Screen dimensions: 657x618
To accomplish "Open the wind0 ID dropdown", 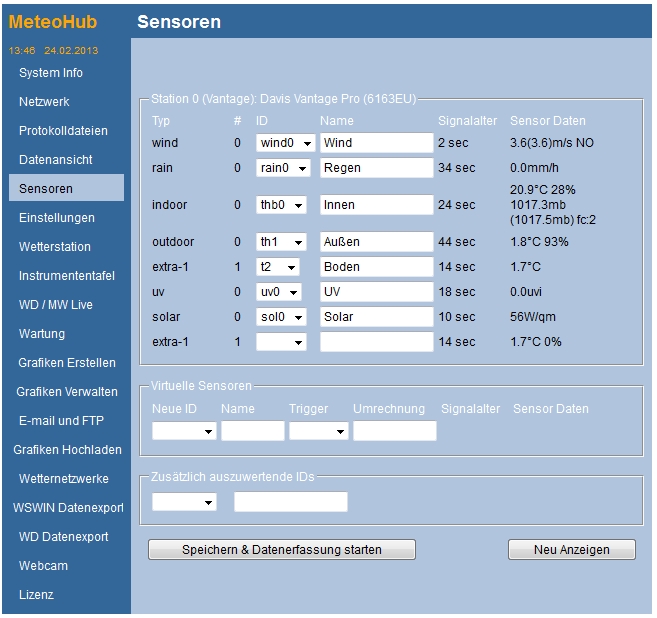I will 283,143.
